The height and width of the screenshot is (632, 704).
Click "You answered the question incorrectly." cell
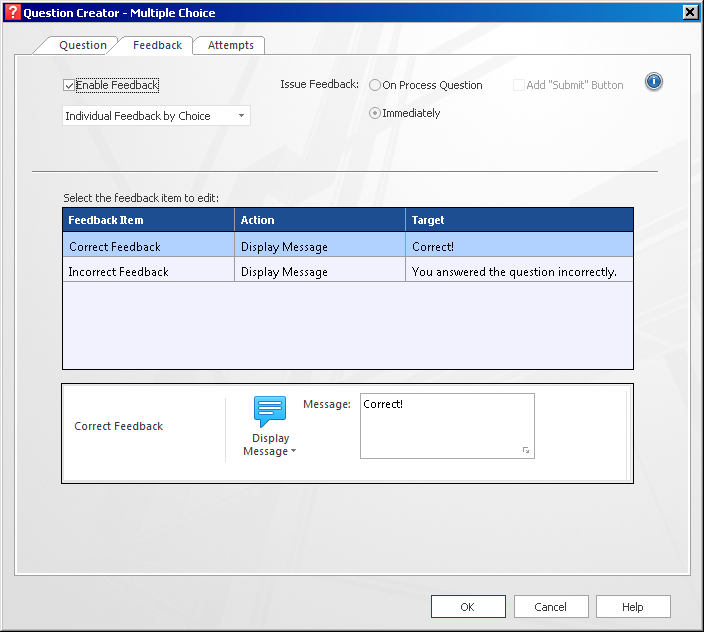pos(519,270)
